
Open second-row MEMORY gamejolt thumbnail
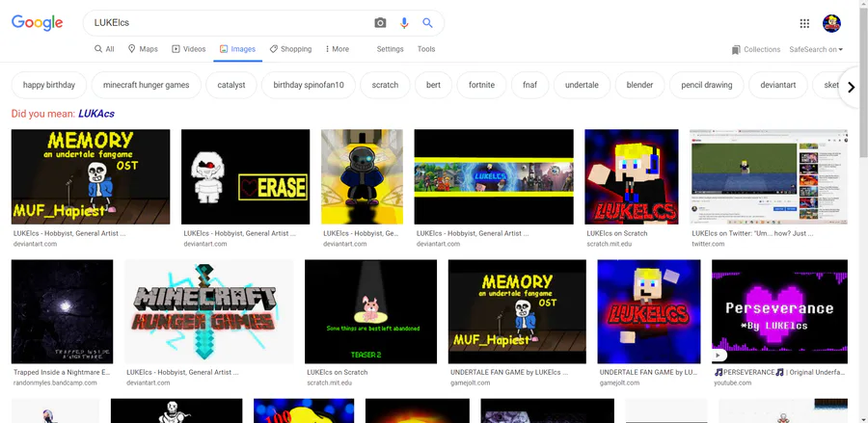click(x=517, y=312)
